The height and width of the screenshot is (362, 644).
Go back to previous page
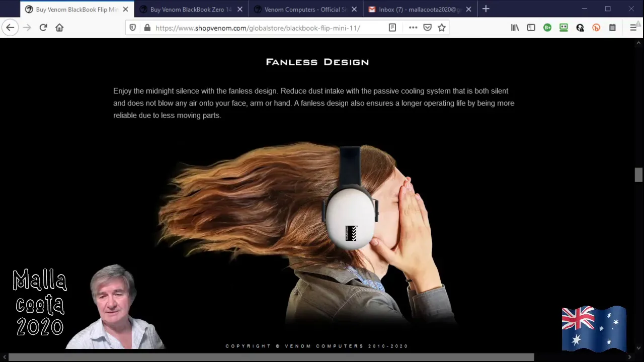(10, 28)
